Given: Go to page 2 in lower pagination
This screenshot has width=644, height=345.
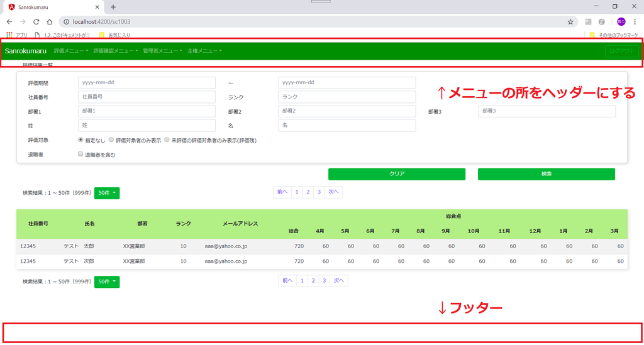Looking at the screenshot, I should [313, 281].
